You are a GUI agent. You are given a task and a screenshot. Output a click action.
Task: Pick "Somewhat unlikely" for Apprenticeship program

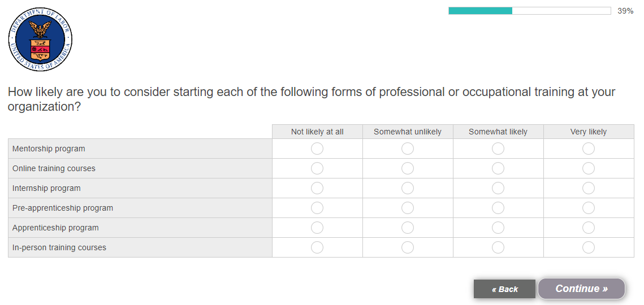(x=408, y=228)
